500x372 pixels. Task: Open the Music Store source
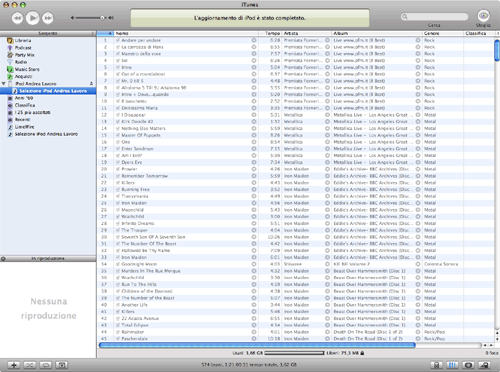(27, 69)
